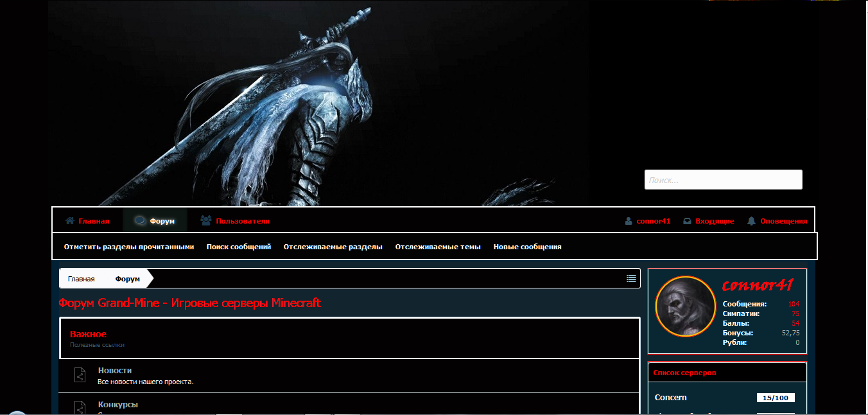Click the Новости forum node icon
Screen dimensions: 868x415
[x=80, y=375]
